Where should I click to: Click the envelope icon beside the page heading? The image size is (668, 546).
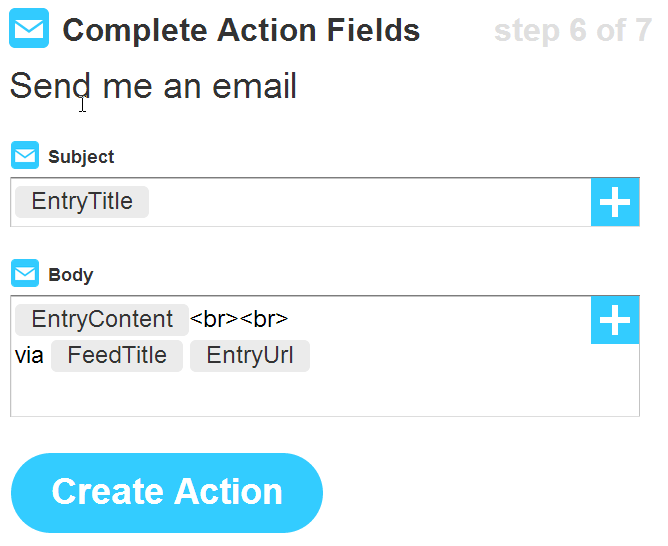click(28, 29)
